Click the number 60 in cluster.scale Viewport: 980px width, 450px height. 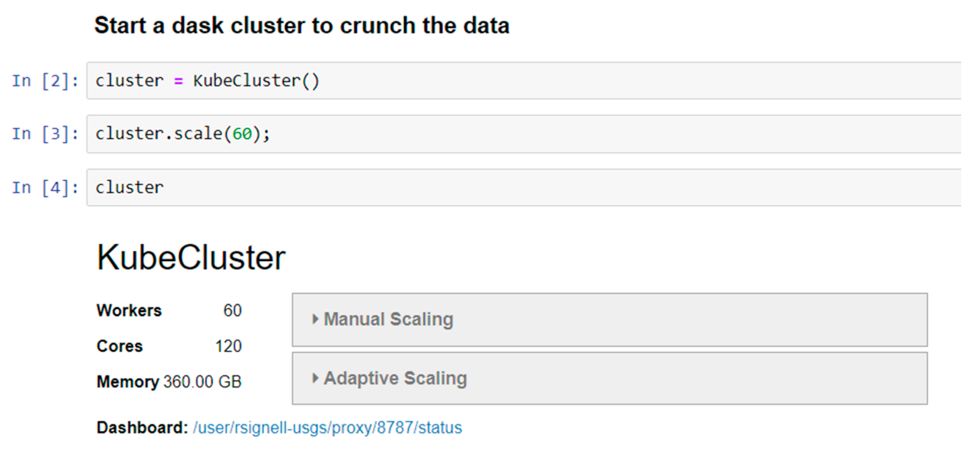(242, 134)
